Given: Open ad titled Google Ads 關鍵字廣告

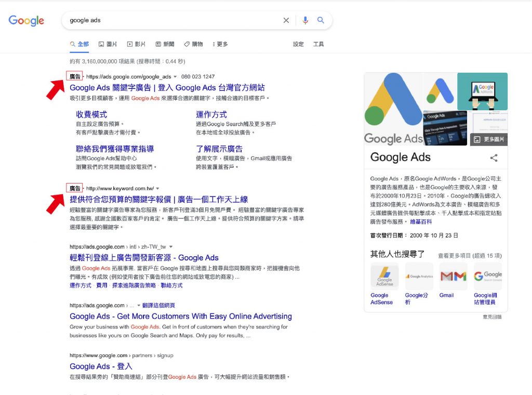Looking at the screenshot, I should click(x=167, y=87).
